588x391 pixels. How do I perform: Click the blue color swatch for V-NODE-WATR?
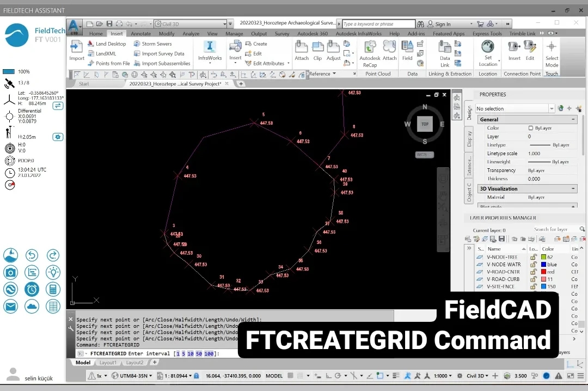pyautogui.click(x=543, y=265)
